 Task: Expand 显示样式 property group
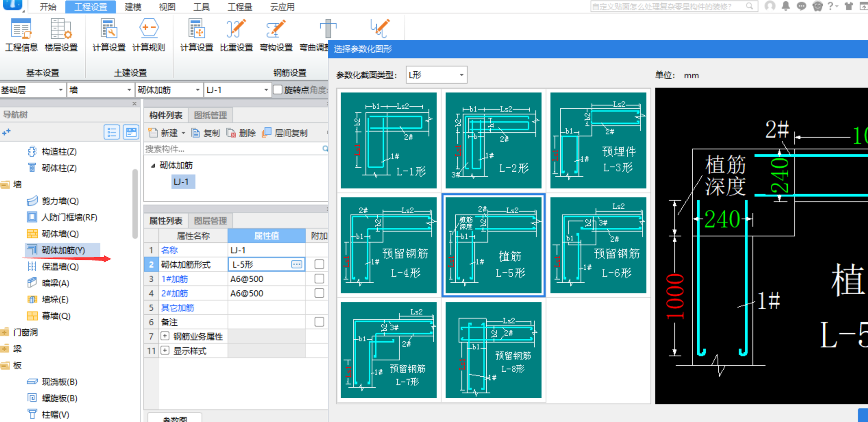tap(165, 351)
